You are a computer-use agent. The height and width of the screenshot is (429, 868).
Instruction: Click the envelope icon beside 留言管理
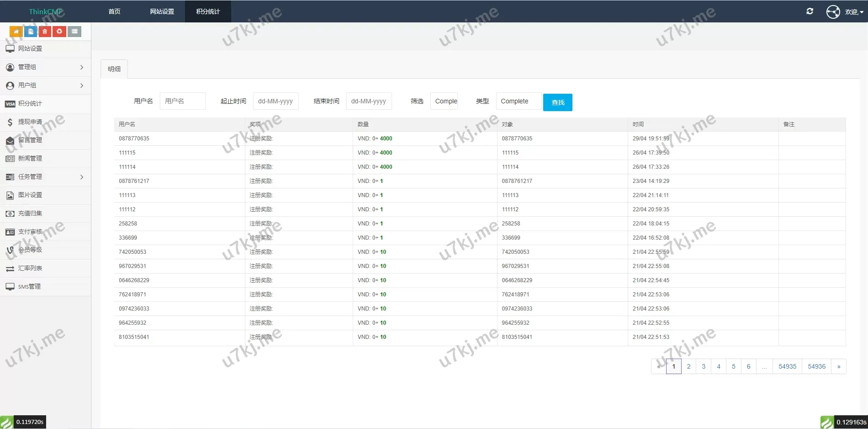[10, 140]
